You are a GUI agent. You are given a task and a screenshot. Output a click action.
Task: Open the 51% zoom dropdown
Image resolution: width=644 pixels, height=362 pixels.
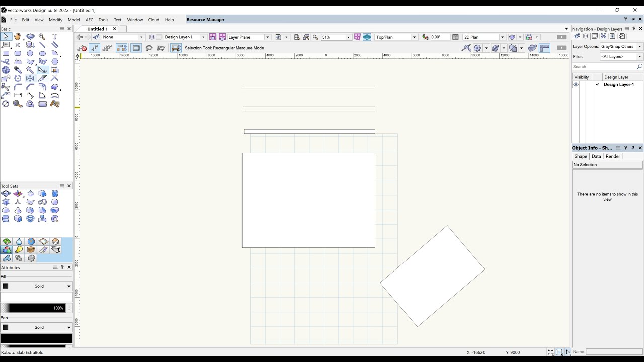click(x=336, y=37)
